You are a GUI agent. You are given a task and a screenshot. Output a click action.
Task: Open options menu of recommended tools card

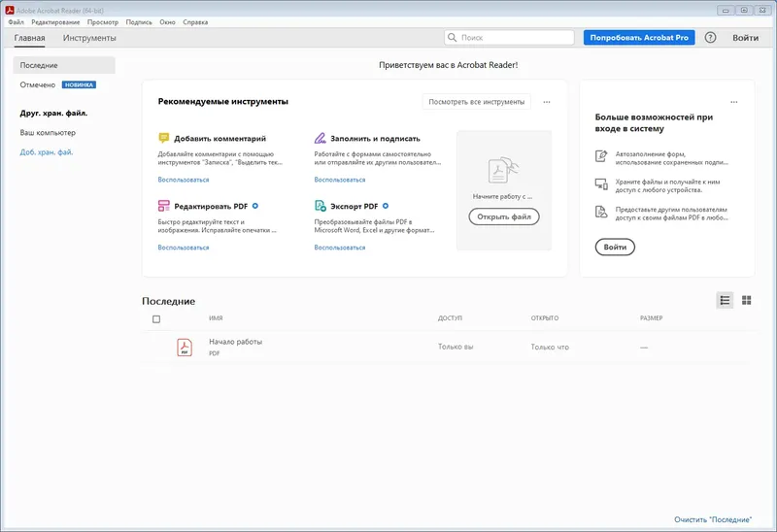pyautogui.click(x=547, y=102)
